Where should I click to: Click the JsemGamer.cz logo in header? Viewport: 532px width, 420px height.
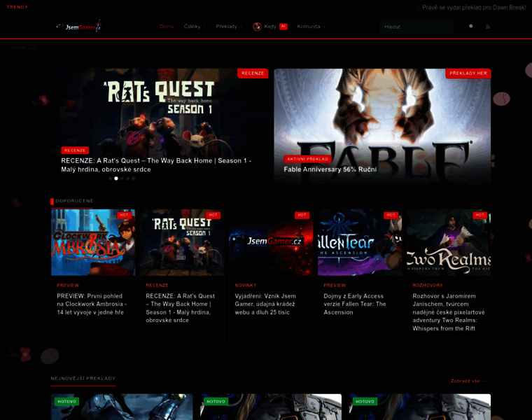click(x=78, y=26)
